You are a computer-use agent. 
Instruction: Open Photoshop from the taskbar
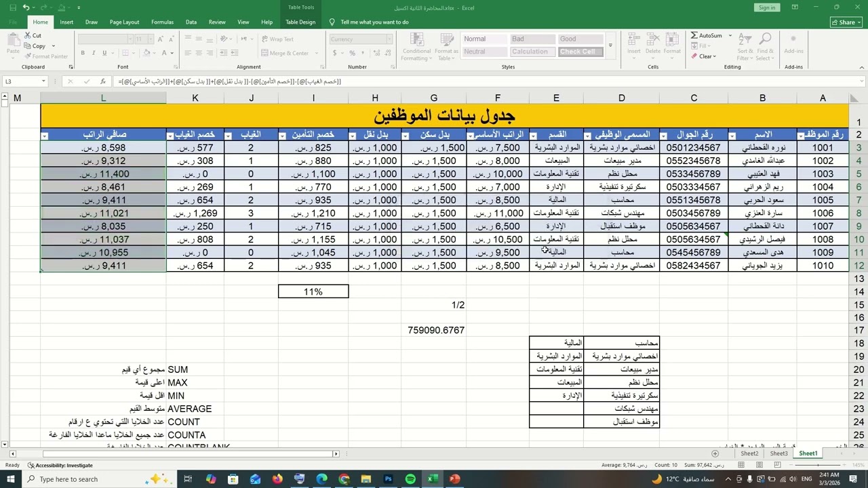388,479
